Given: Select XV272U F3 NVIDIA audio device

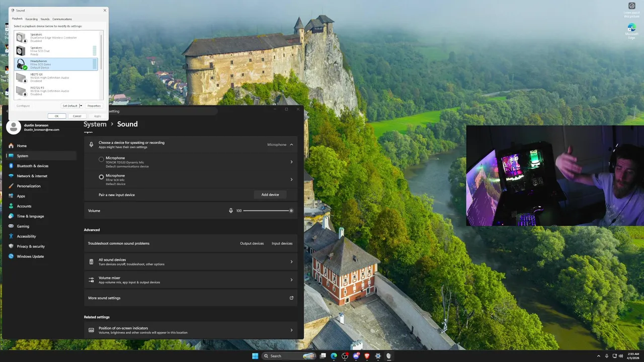Looking at the screenshot, I should pos(55,90).
